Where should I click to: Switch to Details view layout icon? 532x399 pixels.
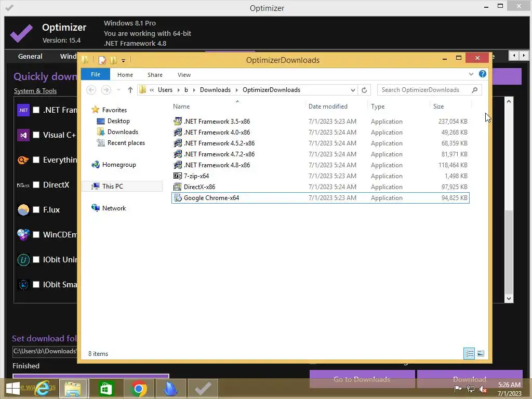[469, 353]
